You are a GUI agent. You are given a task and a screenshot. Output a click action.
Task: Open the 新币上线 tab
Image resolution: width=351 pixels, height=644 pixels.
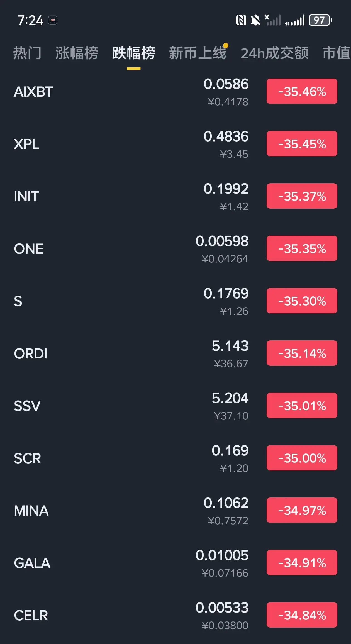coord(198,53)
